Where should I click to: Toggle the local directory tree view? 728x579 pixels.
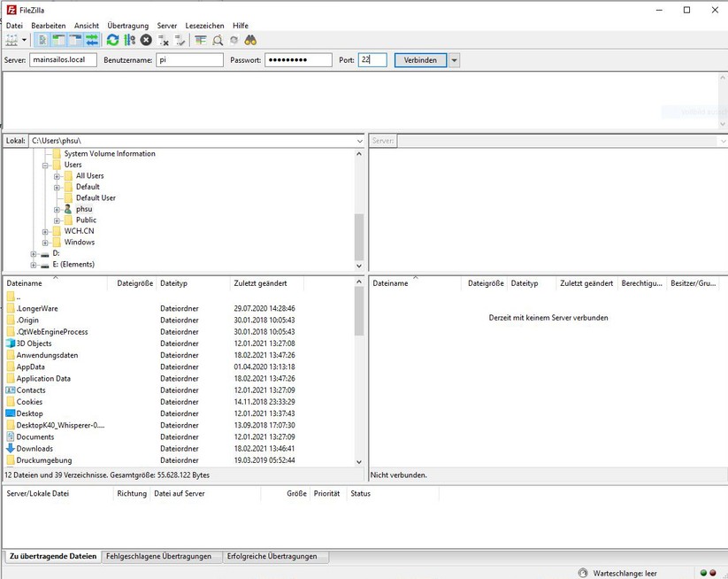pyautogui.click(x=59, y=40)
